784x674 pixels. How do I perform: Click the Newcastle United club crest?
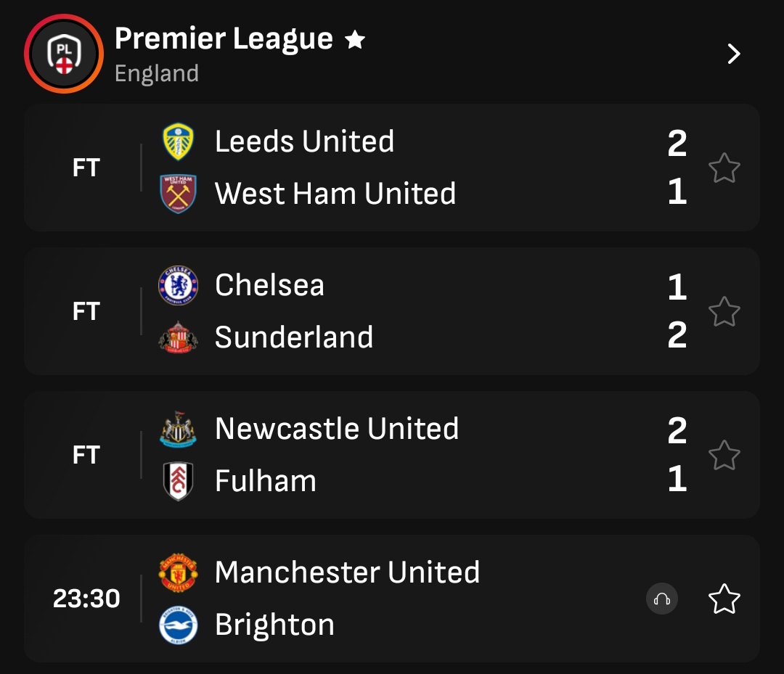click(178, 429)
